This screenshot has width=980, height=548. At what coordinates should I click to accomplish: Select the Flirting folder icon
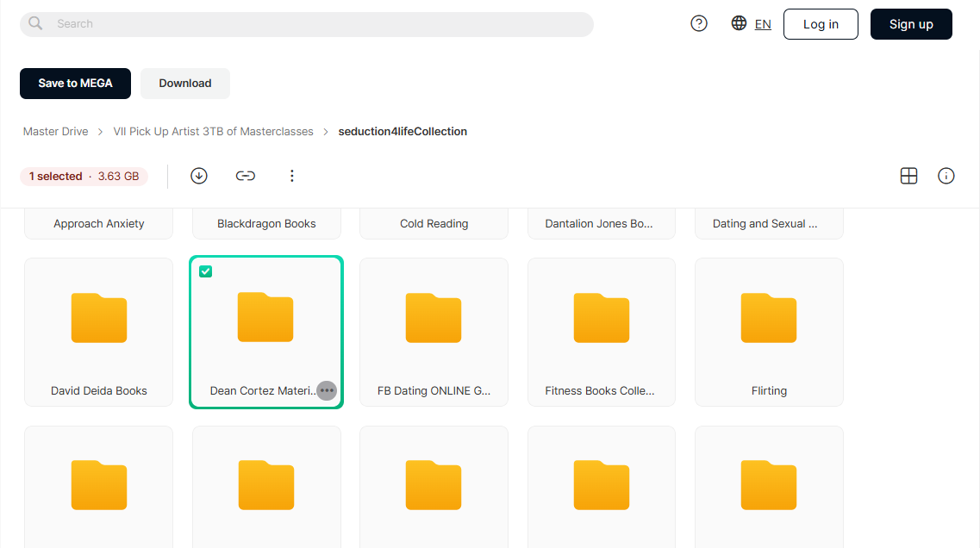(769, 318)
